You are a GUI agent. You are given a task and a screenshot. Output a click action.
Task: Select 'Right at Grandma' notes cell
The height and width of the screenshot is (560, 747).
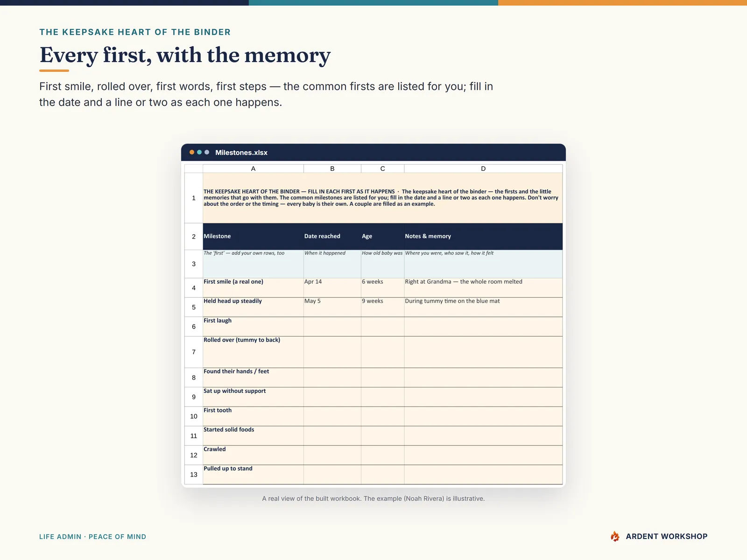pos(483,288)
